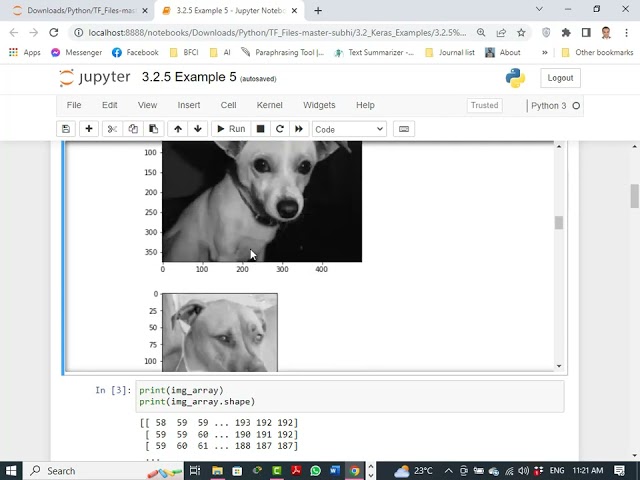Image resolution: width=640 pixels, height=480 pixels.
Task: Insert a cell below with the plus icon
Action: 89,129
